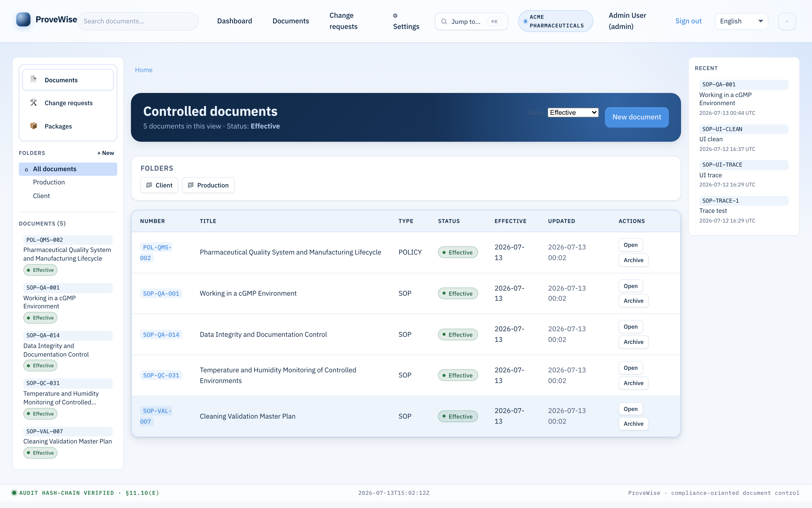The image size is (812, 508).
Task: Click the Effective badge in the SOP-QA-001 row
Action: [458, 294]
